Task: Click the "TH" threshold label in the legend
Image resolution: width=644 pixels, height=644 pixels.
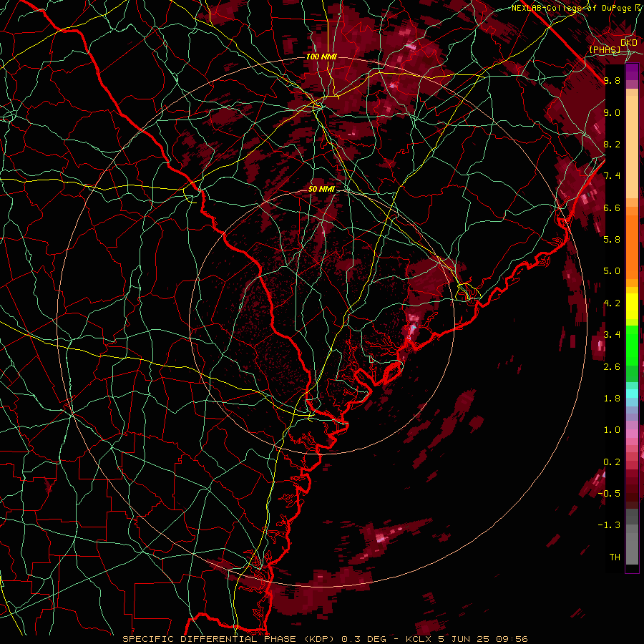Action: click(615, 557)
